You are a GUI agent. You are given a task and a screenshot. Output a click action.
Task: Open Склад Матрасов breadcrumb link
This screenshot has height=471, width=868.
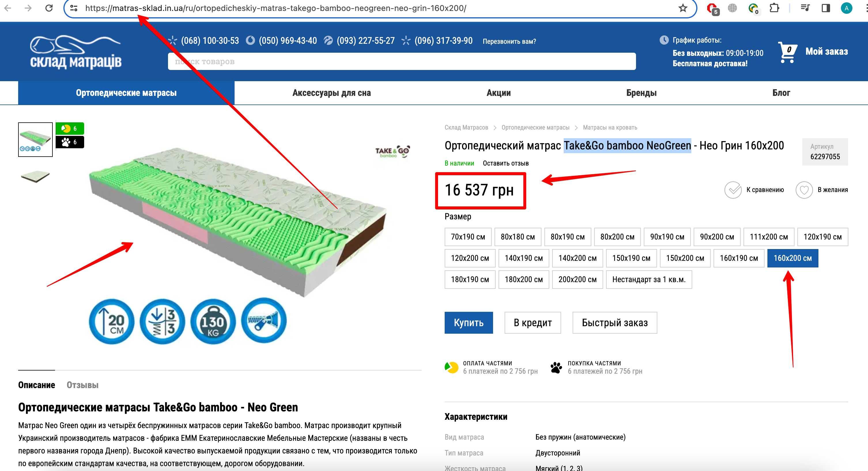[x=466, y=128]
